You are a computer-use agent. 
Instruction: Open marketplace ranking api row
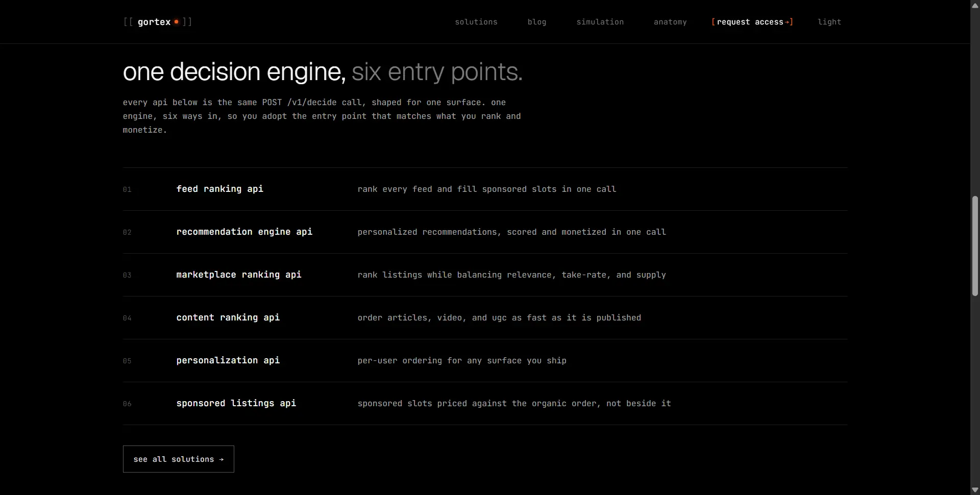485,275
